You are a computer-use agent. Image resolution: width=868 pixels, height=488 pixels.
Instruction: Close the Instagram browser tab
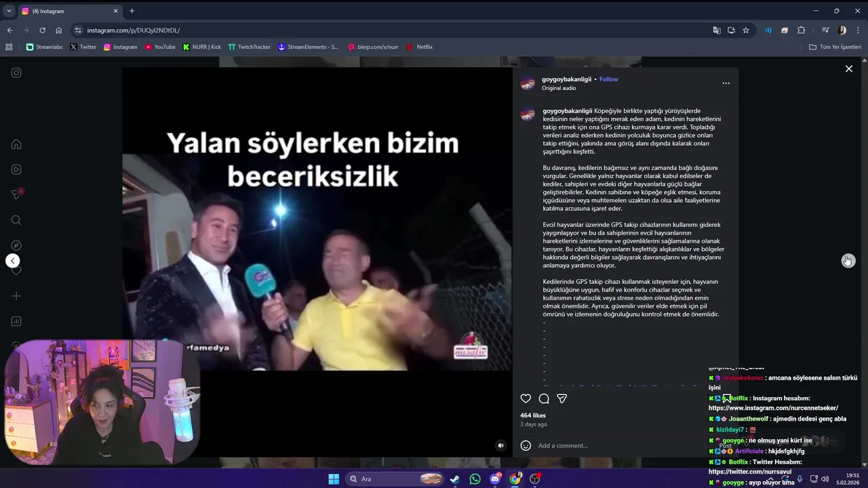click(x=115, y=11)
